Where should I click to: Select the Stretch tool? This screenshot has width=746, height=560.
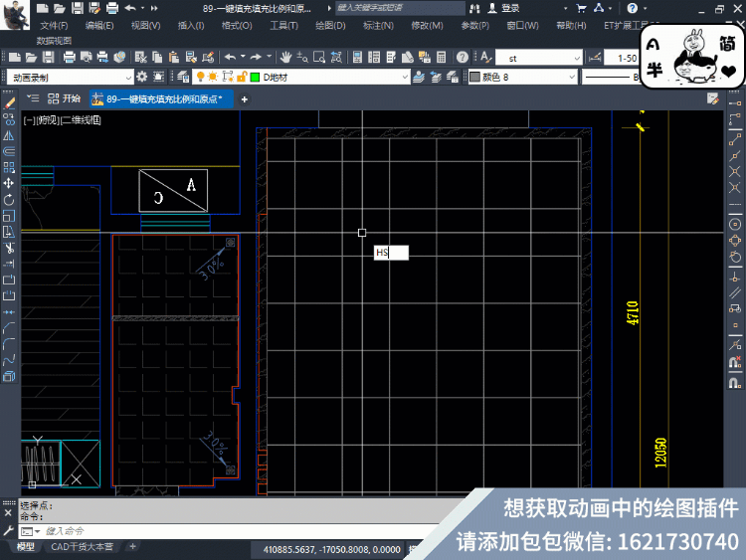9,232
